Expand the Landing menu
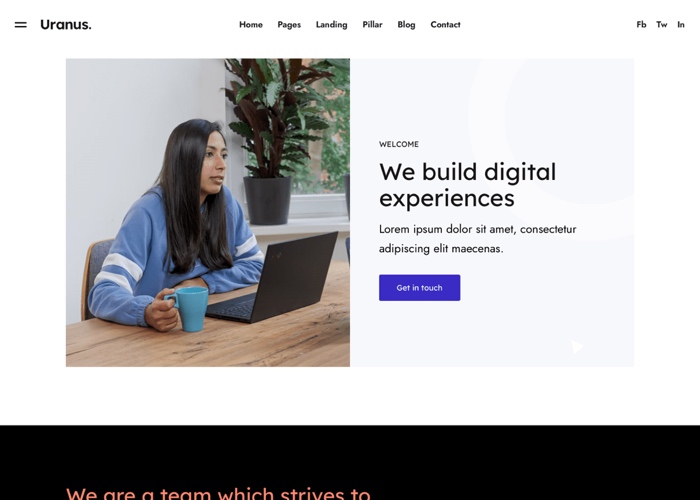Screen dimensions: 700x500 click(331, 25)
